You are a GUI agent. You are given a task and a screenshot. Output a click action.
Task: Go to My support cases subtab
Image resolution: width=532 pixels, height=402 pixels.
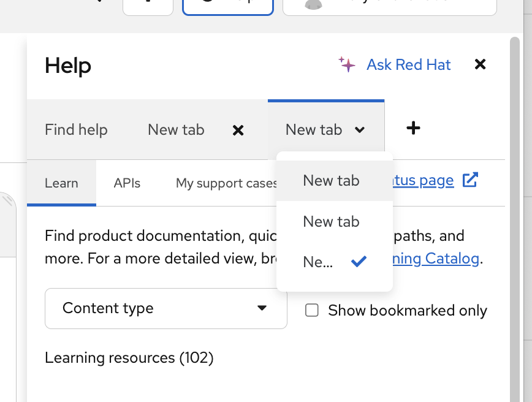[x=226, y=183]
